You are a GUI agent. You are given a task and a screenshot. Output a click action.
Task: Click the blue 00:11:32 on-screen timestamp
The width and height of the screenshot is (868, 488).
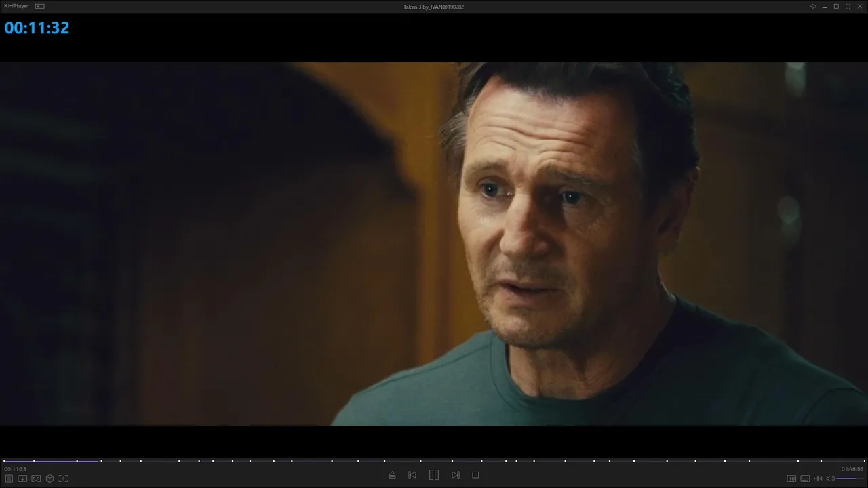coord(37,28)
